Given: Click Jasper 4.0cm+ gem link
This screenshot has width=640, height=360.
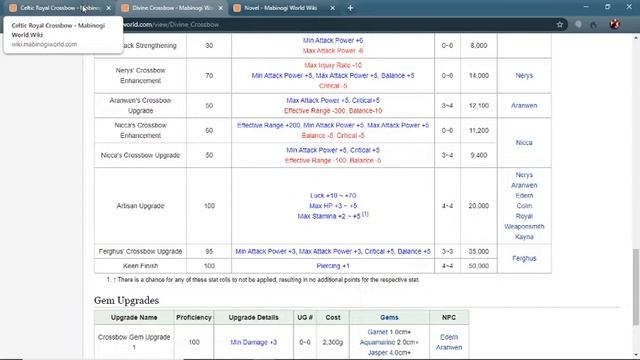Looking at the screenshot, I should click(x=389, y=353).
